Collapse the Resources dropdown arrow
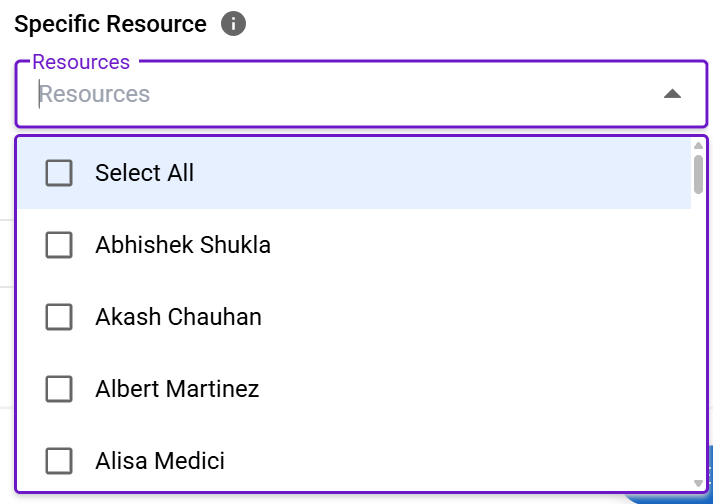 click(x=672, y=94)
